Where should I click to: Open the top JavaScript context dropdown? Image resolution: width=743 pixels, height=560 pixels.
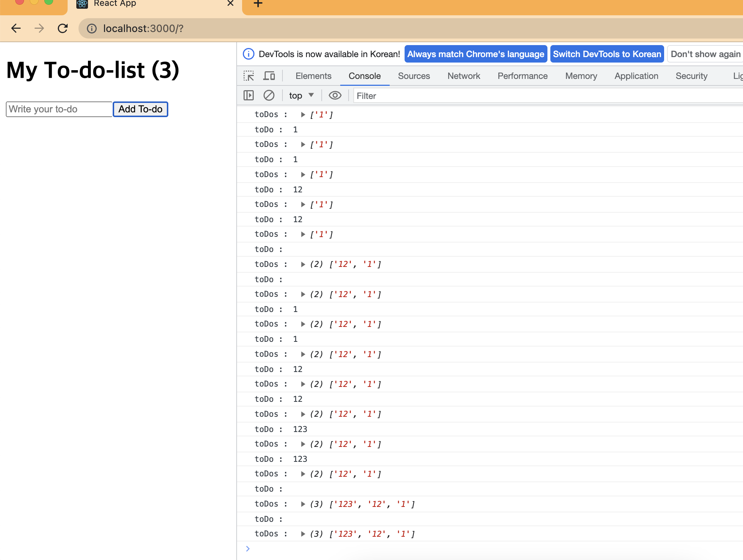(301, 96)
